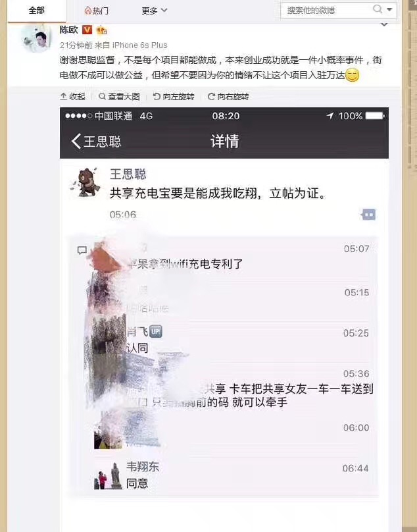Click the 陈欧 username link
The height and width of the screenshot is (532, 417).
click(69, 30)
